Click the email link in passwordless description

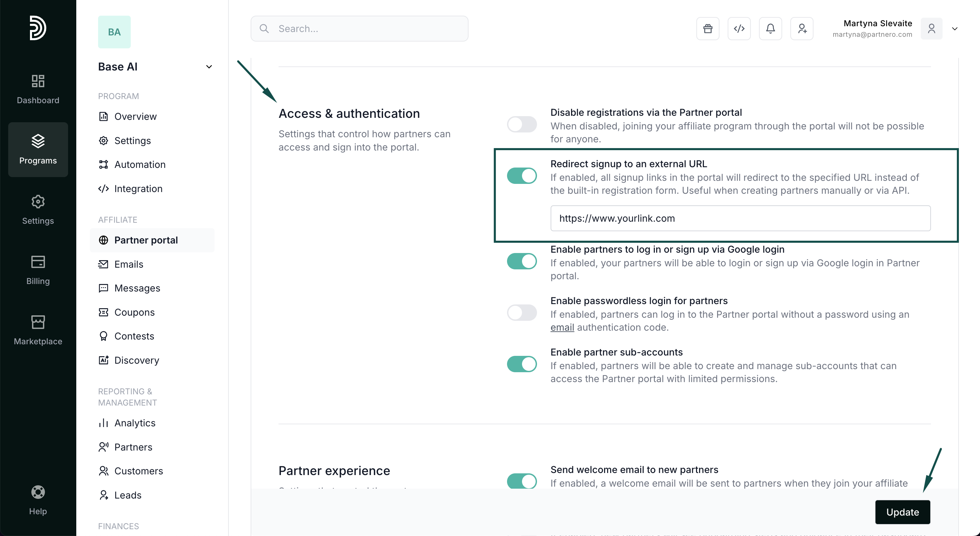tap(562, 328)
